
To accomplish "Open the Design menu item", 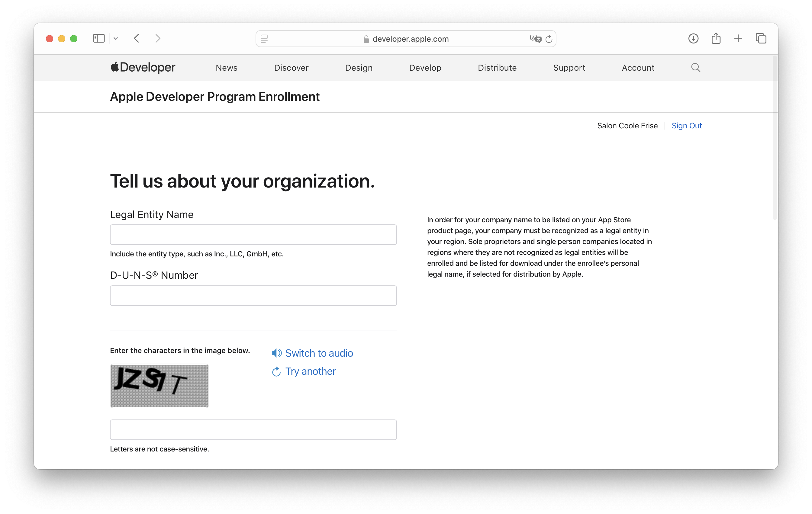I will click(x=359, y=68).
